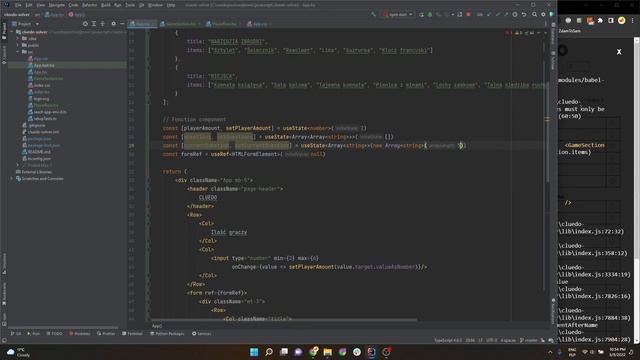Viewport: 640px width, 360px height.
Task: Click the history clock icon in toolbar
Action: click(x=515, y=14)
